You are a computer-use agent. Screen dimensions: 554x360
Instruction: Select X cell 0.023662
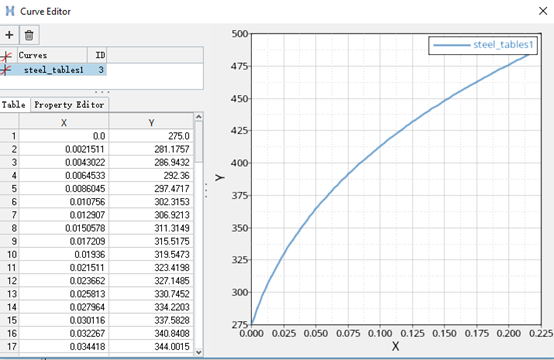point(64,281)
